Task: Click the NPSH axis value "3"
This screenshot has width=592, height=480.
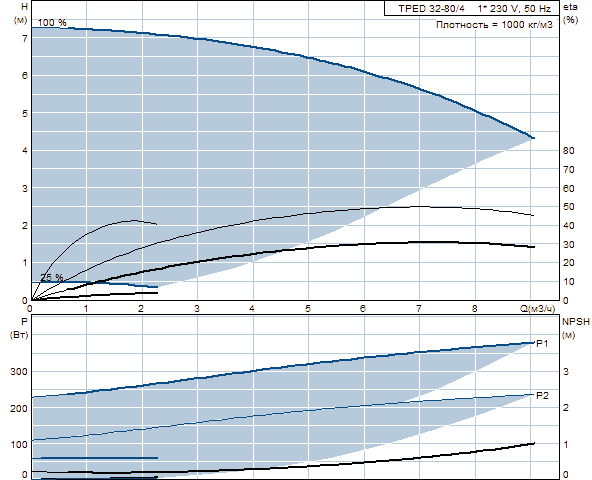Action: click(x=566, y=372)
